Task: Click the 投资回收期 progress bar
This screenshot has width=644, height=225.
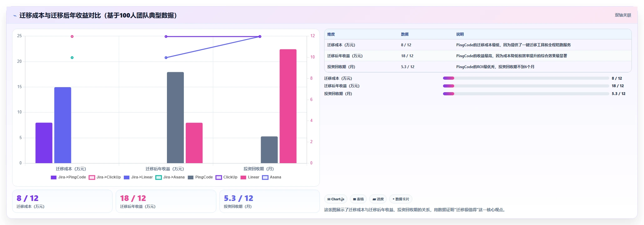Action: [526, 94]
